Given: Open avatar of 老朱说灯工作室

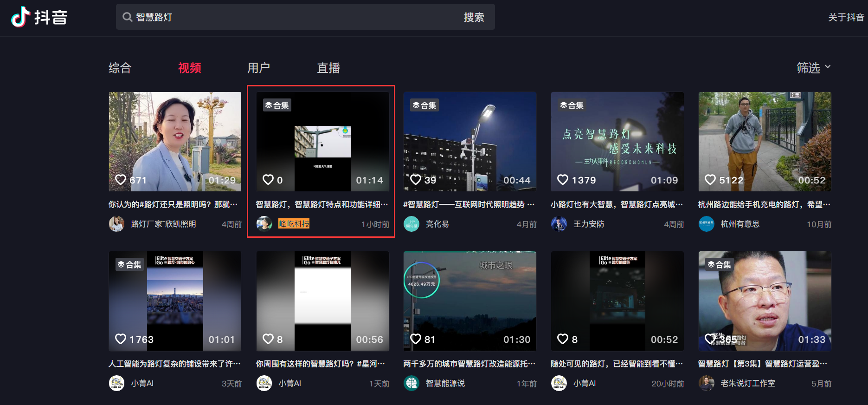Looking at the screenshot, I should pos(706,383).
